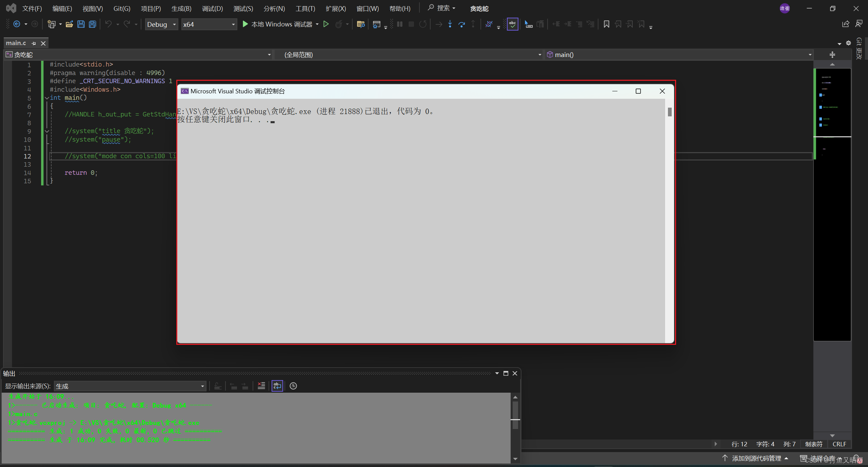
Task: Open the main() member dropdown
Action: point(679,55)
